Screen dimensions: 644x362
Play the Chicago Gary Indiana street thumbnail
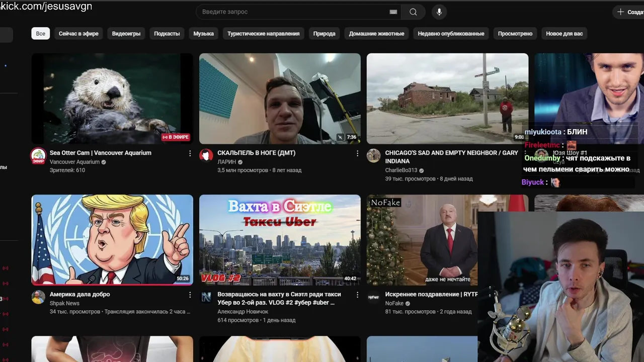[x=447, y=99]
